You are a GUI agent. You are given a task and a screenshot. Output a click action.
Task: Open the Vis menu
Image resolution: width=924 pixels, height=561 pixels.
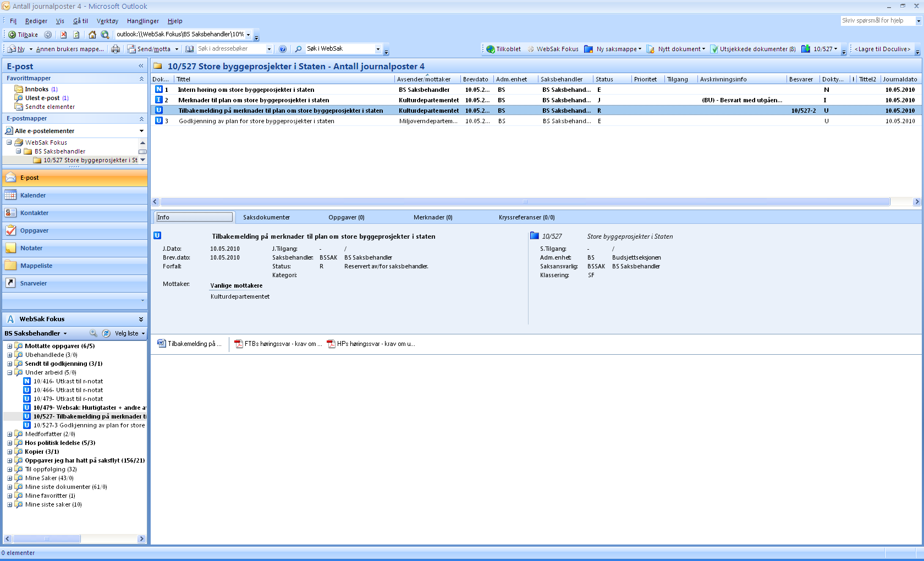pyautogui.click(x=60, y=21)
